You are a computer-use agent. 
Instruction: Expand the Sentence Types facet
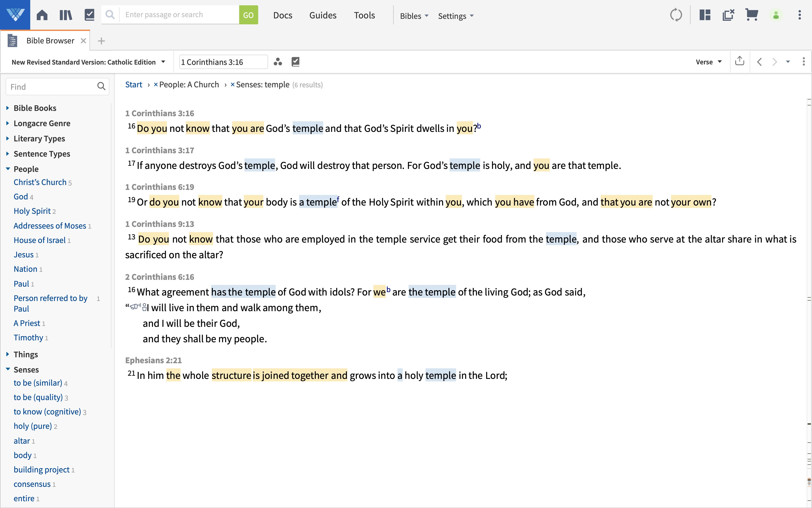8,153
